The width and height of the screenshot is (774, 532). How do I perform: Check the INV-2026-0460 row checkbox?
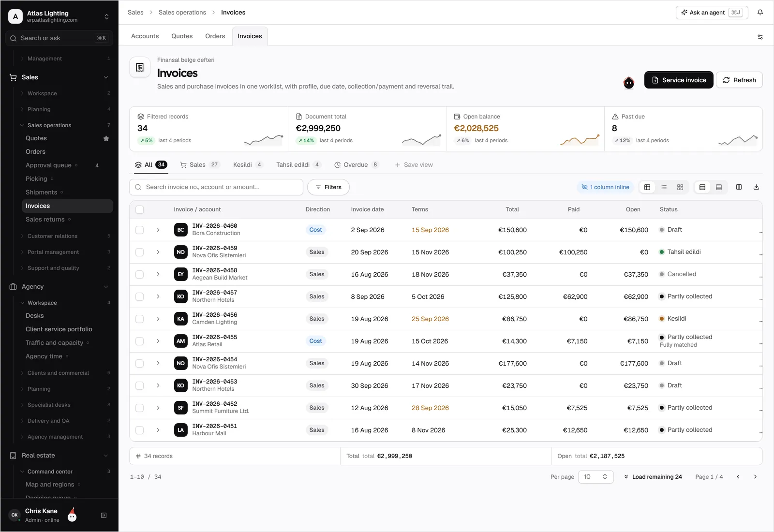coord(139,230)
